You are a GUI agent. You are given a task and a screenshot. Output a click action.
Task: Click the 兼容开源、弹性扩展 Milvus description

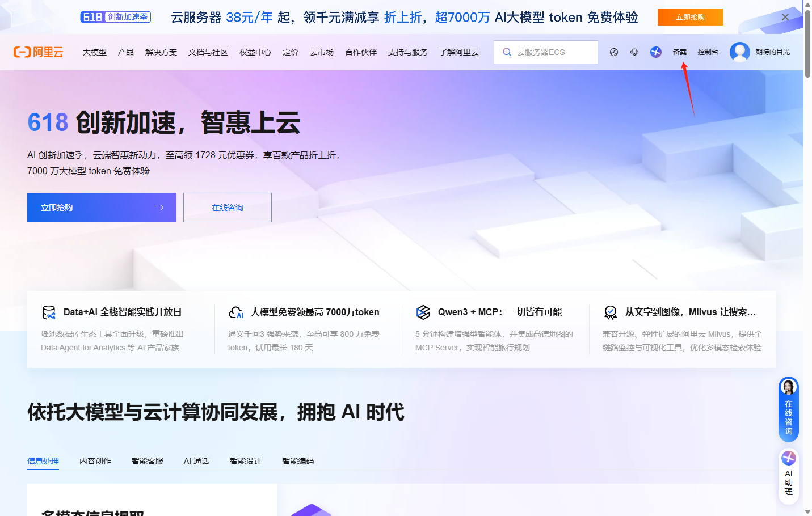pyautogui.click(x=683, y=341)
